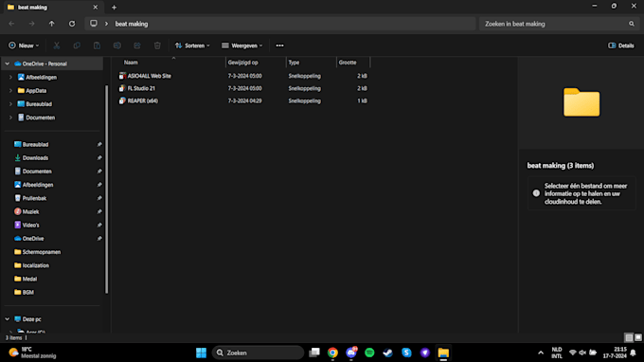Click the Delete trash icon
Viewport: 644px width, 362px height.
click(x=157, y=45)
